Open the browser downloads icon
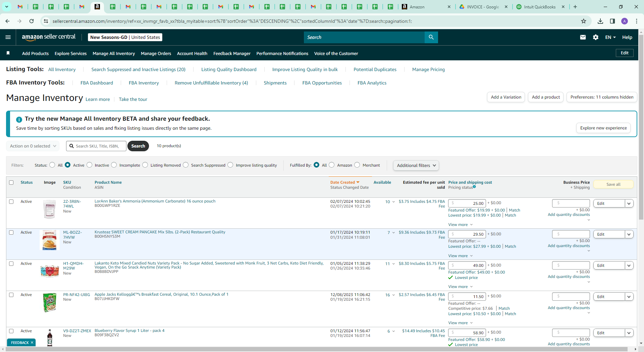Viewport: 644px width, 352px height. point(600,21)
